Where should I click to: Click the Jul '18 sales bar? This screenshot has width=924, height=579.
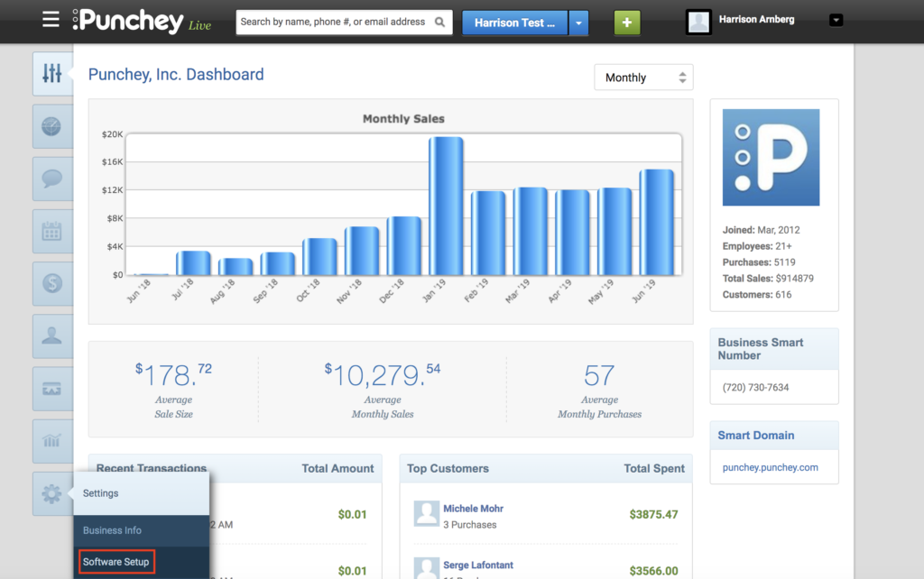tap(193, 263)
